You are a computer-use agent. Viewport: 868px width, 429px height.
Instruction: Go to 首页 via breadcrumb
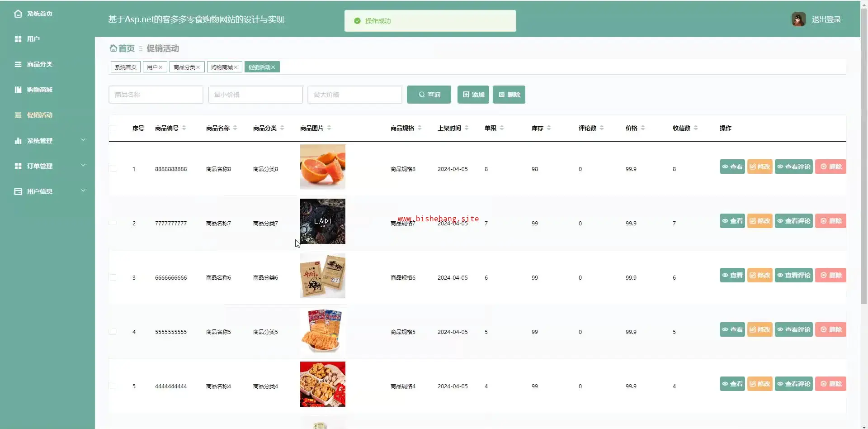(x=123, y=48)
